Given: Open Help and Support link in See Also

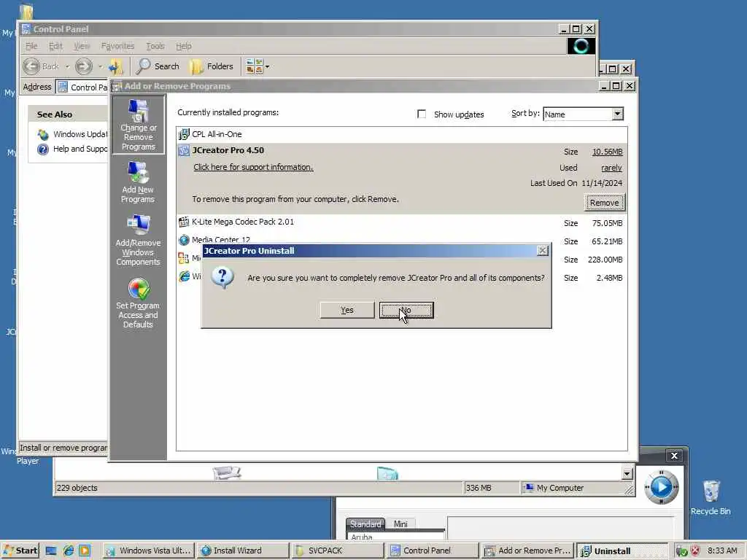Looking at the screenshot, I should (73, 149).
